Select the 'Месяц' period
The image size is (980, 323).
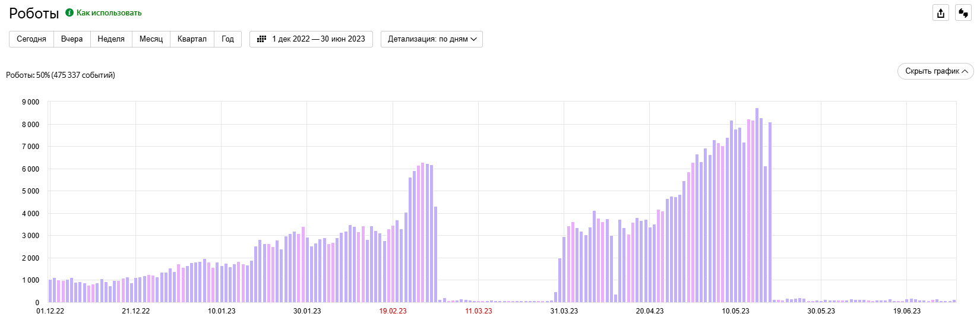pyautogui.click(x=151, y=39)
